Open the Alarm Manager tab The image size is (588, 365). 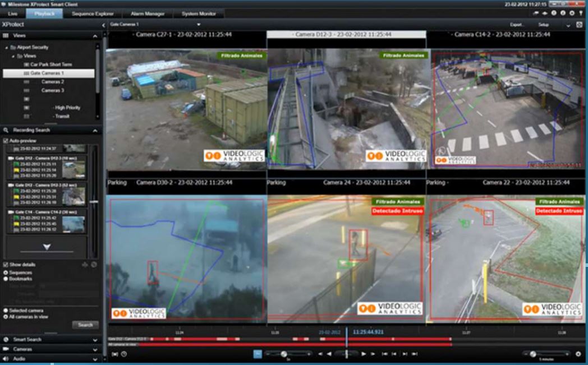pos(148,14)
